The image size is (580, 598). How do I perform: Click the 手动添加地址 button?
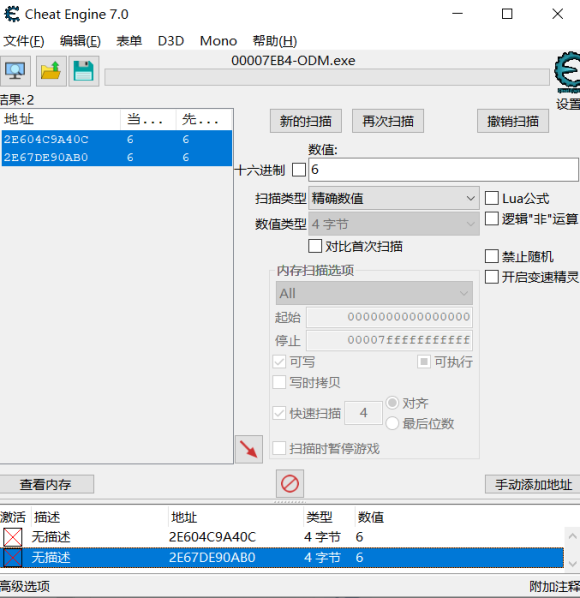[533, 484]
